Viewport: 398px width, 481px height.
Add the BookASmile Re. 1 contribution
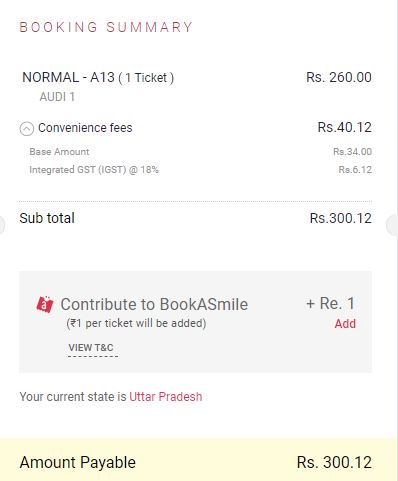[345, 324]
